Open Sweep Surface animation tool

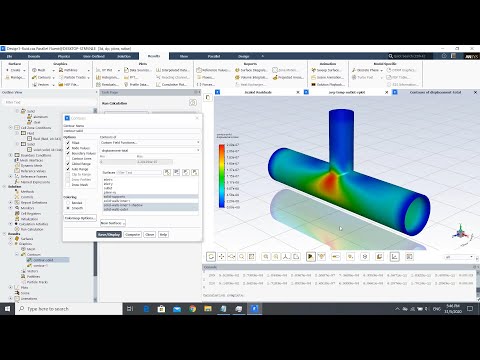coord(326,70)
